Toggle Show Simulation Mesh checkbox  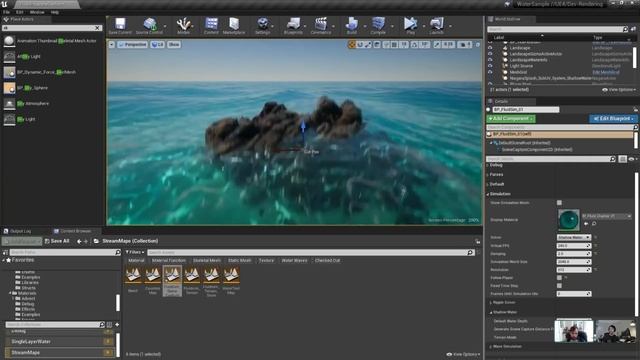pyautogui.click(x=559, y=202)
